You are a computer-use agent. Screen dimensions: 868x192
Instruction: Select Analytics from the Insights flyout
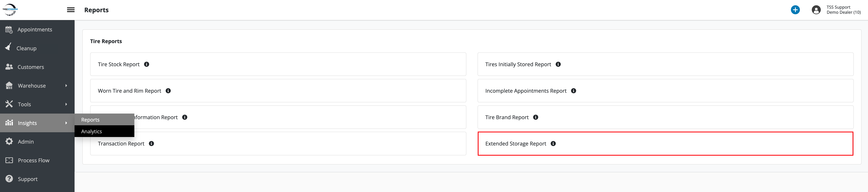[x=92, y=131]
